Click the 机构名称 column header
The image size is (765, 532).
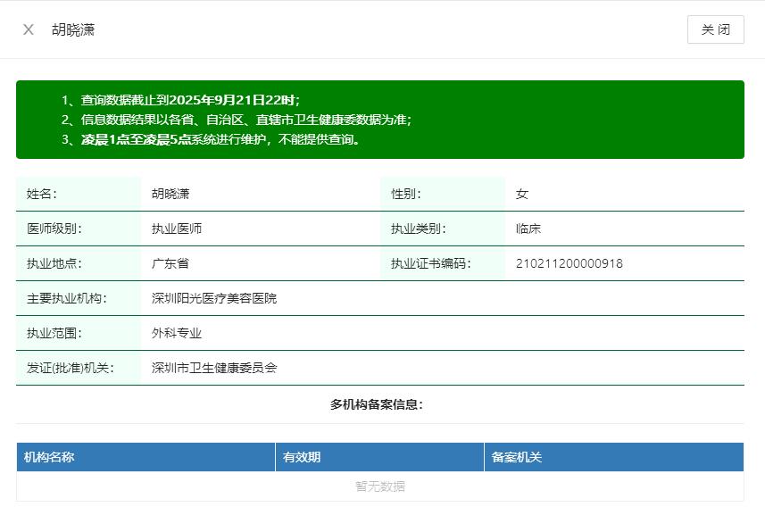coord(49,457)
